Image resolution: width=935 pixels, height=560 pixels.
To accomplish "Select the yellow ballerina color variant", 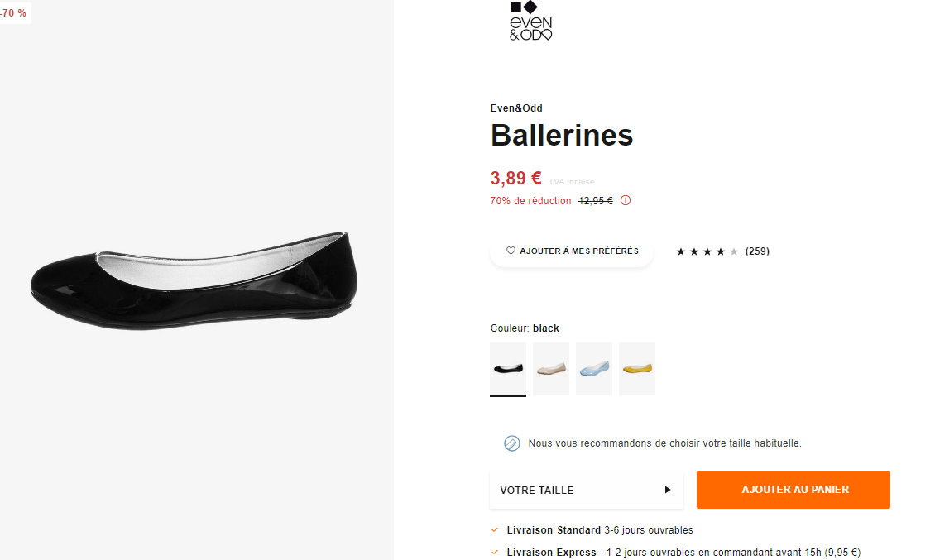I will 636,368.
